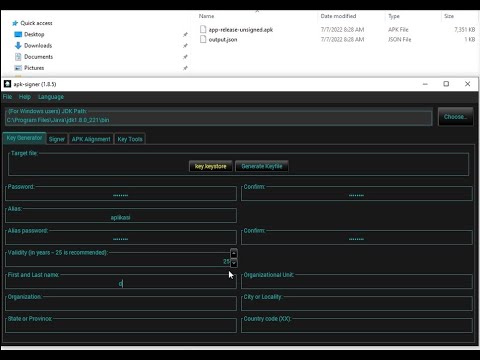Click the Alias password field
Image resolution: width=480 pixels, height=360 pixels.
pyautogui.click(x=121, y=239)
